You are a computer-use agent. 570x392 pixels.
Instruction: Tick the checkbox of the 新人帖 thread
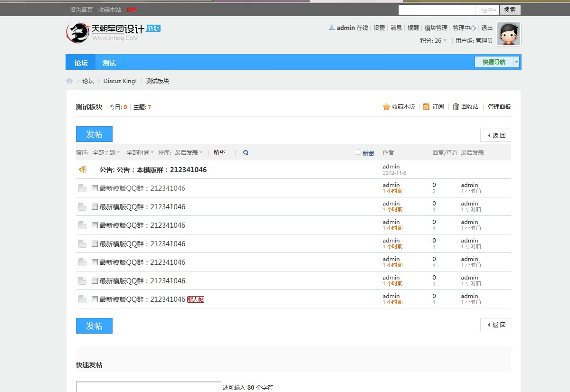95,299
